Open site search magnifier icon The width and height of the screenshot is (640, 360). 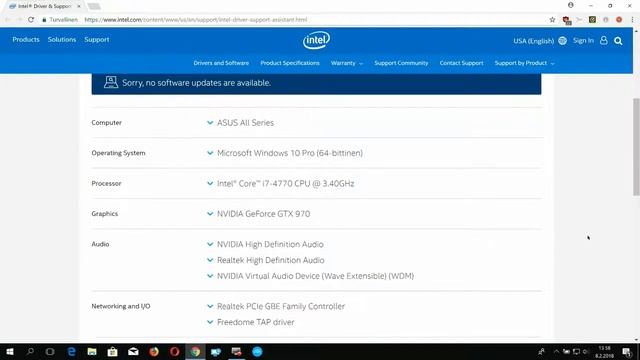tap(618, 40)
